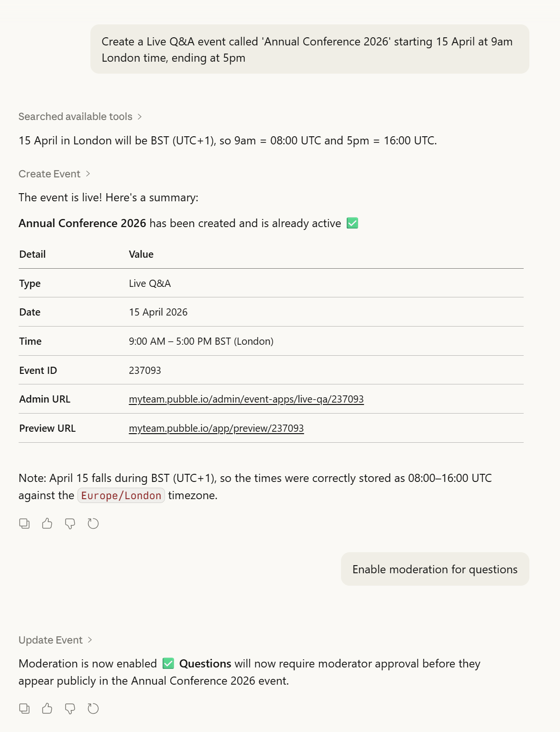Open the Admin URL live-qa link
560x732 pixels.
pyautogui.click(x=246, y=399)
